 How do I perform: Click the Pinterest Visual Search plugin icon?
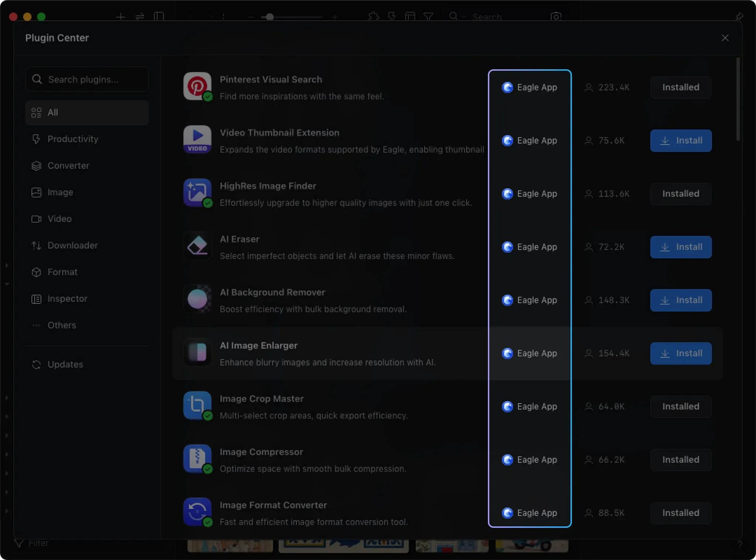(197, 86)
